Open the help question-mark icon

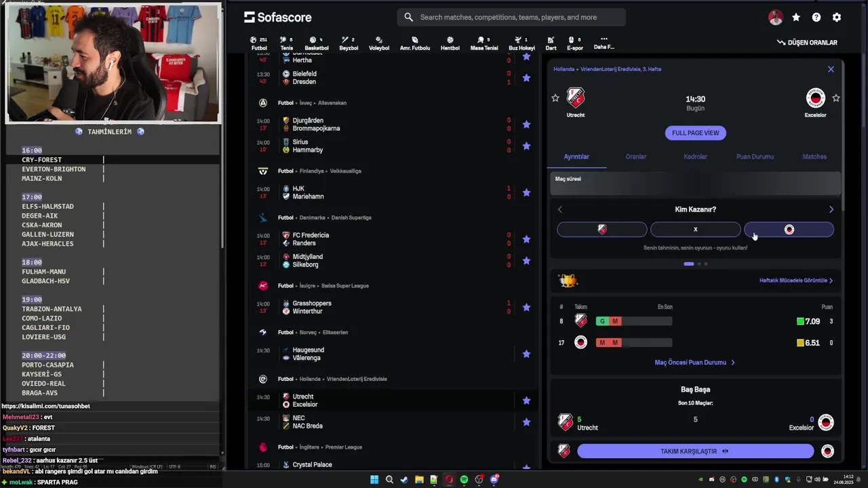click(x=816, y=18)
